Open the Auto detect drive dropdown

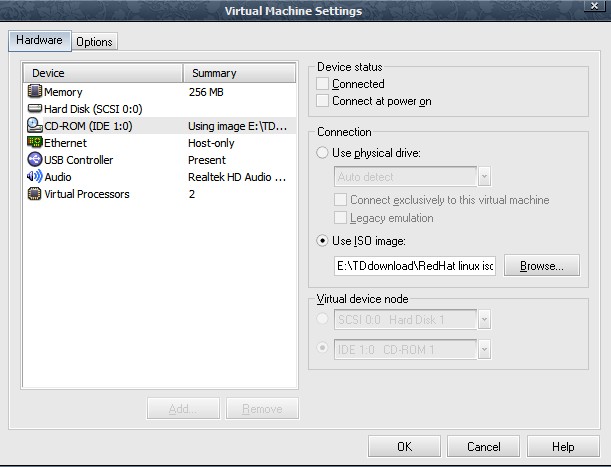click(484, 177)
